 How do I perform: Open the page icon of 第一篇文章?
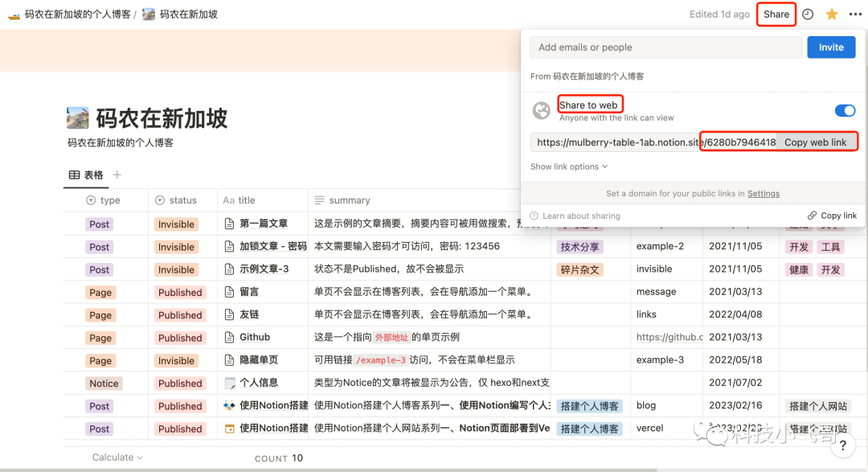point(229,224)
